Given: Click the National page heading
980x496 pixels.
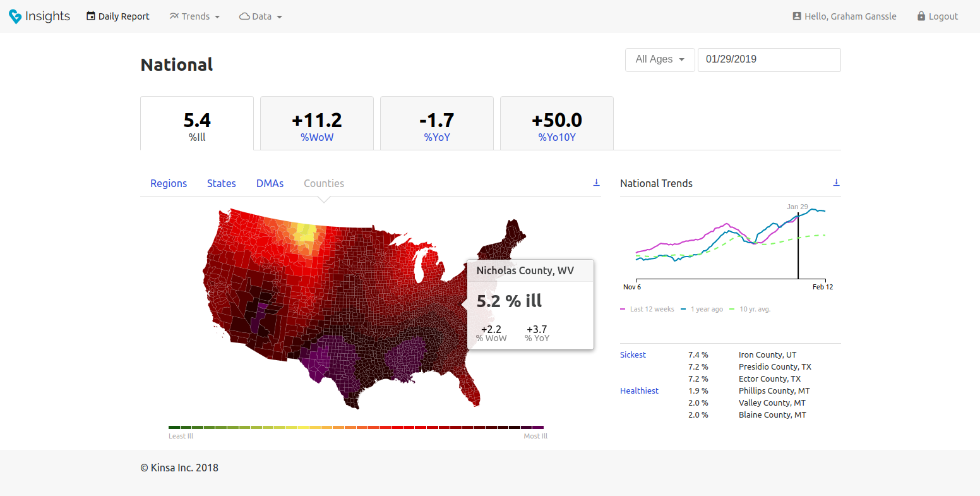Looking at the screenshot, I should pos(177,64).
